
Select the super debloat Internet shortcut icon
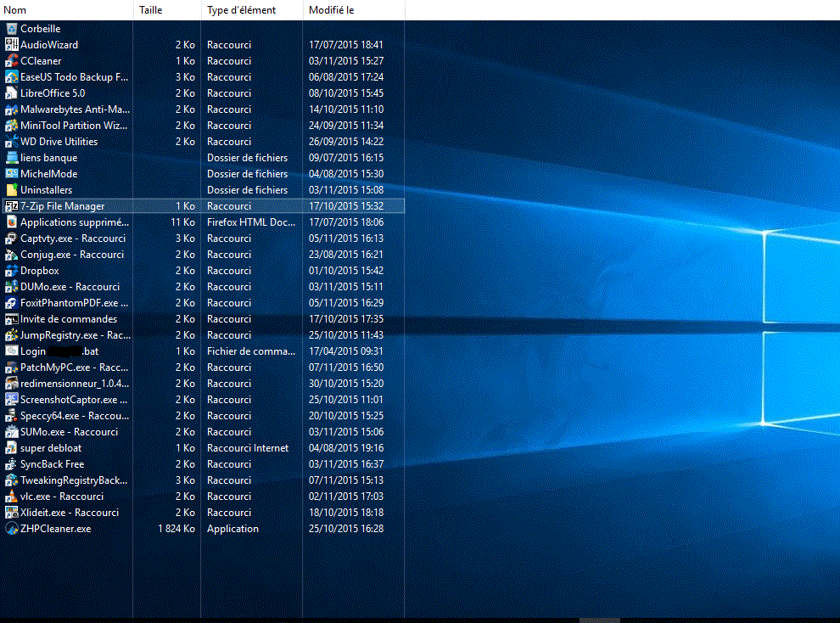point(11,448)
